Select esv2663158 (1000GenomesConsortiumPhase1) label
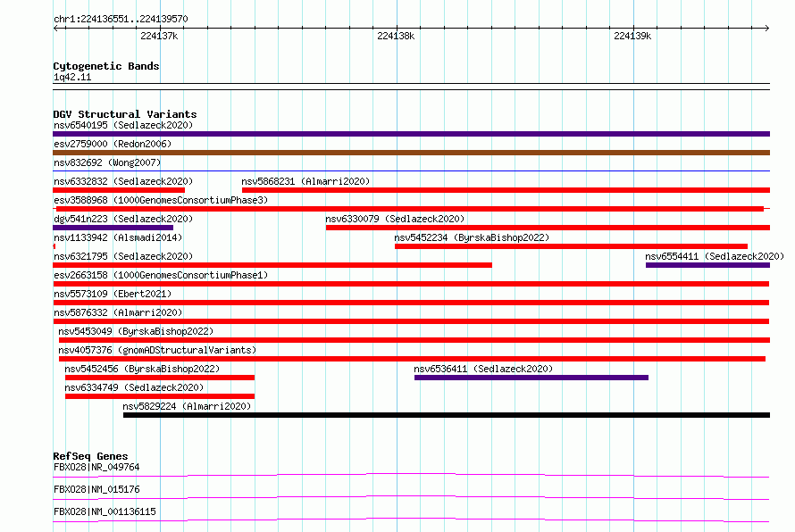 pos(161,275)
